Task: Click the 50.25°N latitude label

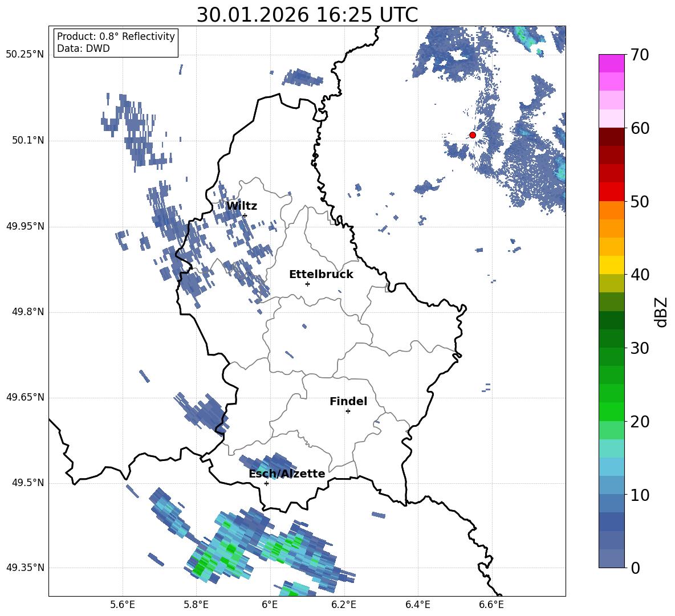Action: click(x=25, y=55)
